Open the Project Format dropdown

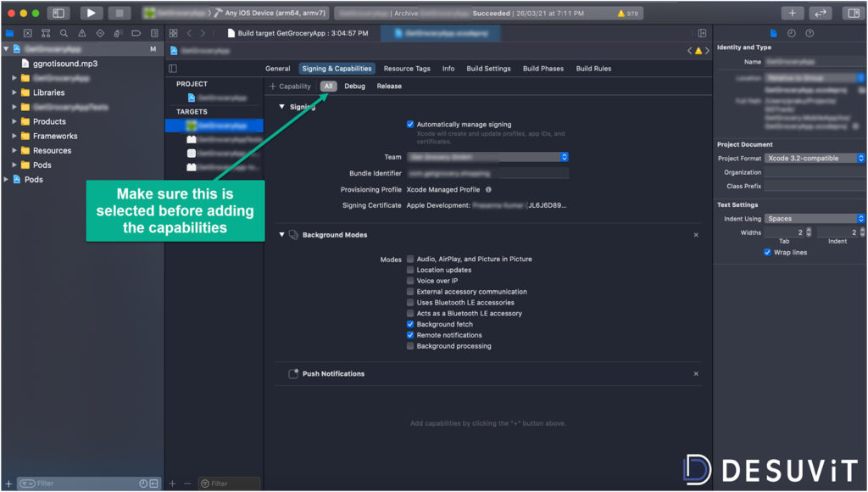(x=815, y=158)
